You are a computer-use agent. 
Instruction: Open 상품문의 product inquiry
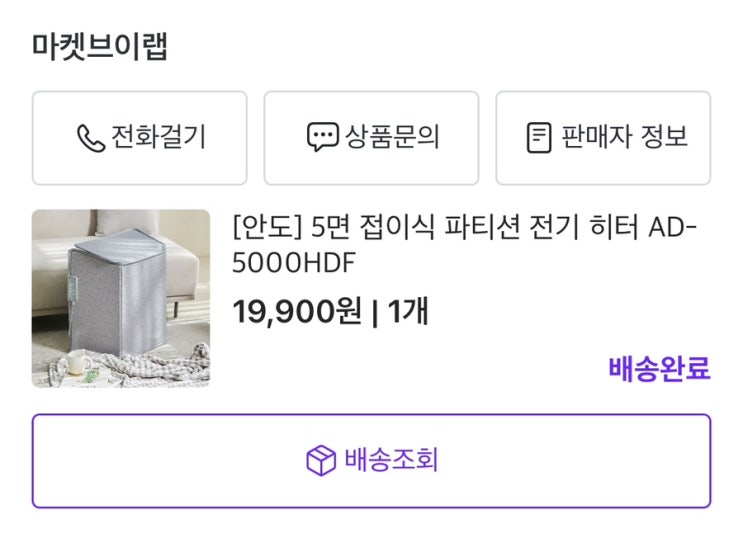[x=372, y=138]
